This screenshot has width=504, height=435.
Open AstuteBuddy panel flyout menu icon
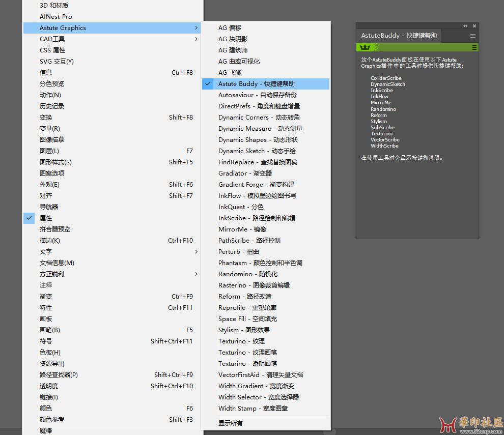[473, 36]
